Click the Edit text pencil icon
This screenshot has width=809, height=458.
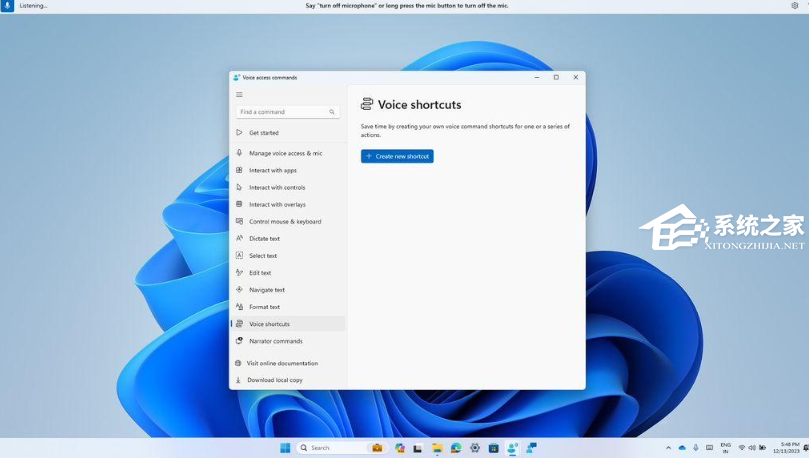[239, 273]
